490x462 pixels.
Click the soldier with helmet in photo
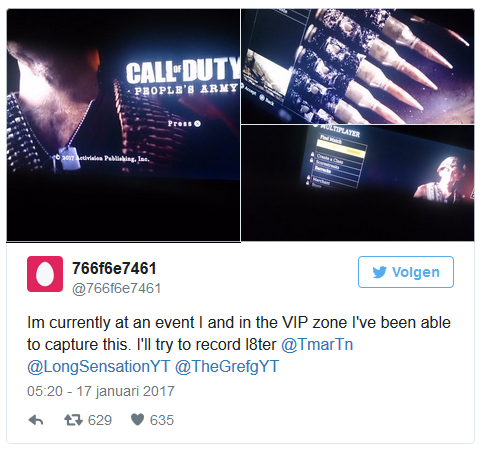pos(442,180)
